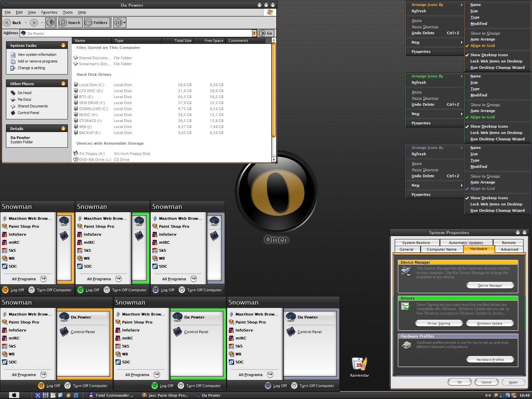Click the Apple start button on taskbar
The height and width of the screenshot is (399, 532).
[x=14, y=395]
